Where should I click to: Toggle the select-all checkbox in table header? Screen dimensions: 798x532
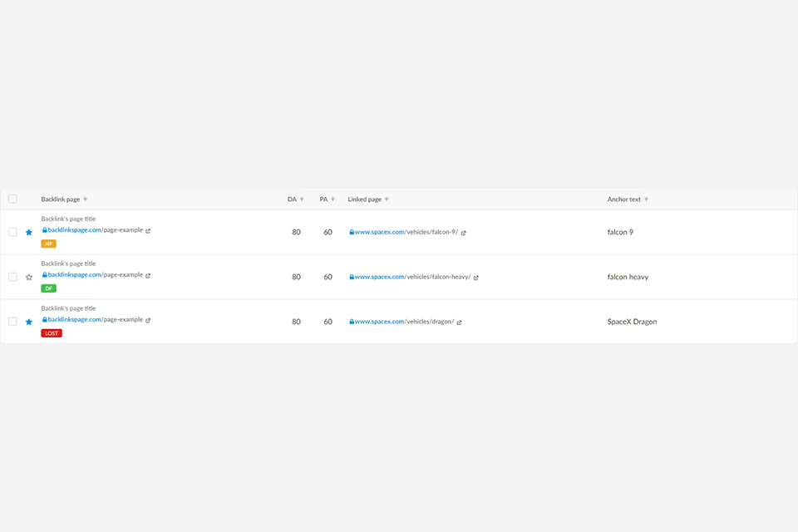(x=12, y=199)
